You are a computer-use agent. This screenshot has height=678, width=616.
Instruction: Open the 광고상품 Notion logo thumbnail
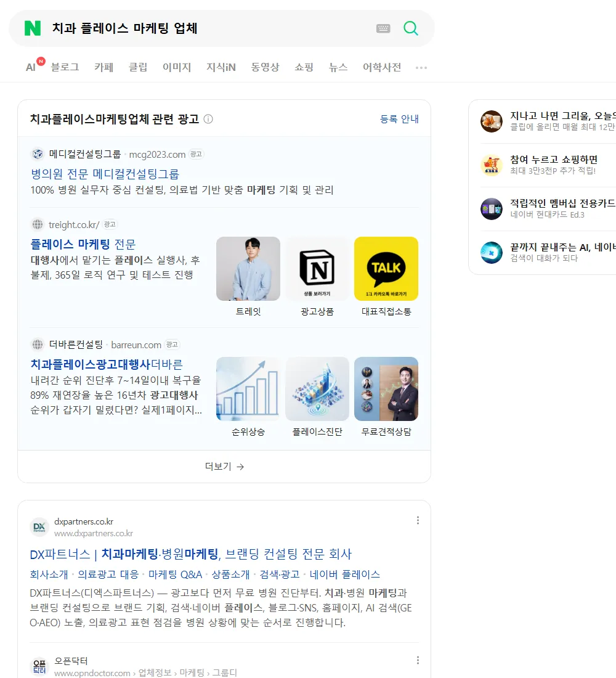pos(317,269)
